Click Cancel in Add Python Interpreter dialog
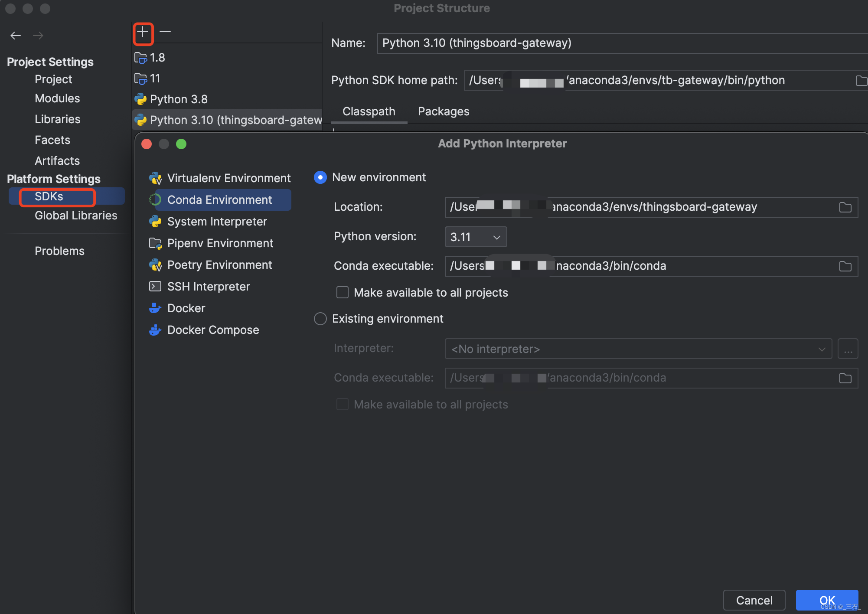The height and width of the screenshot is (614, 868). click(x=754, y=600)
